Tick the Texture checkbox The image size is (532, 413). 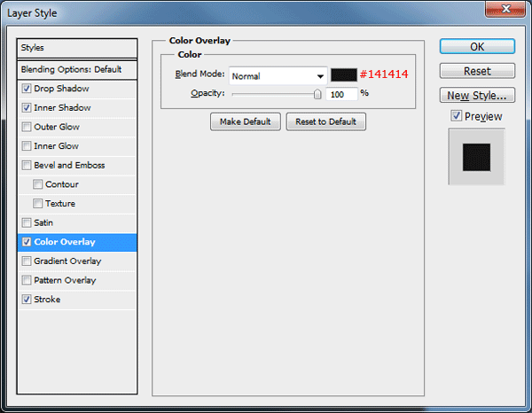coord(37,204)
